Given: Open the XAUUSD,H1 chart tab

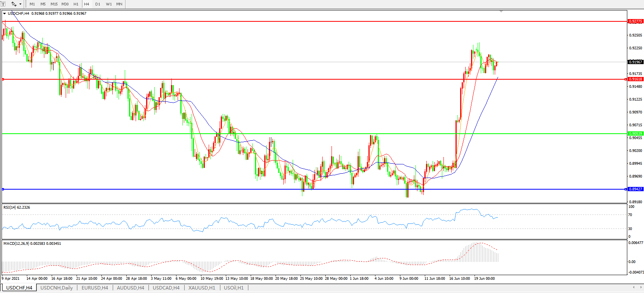Looking at the screenshot, I should (202, 288).
